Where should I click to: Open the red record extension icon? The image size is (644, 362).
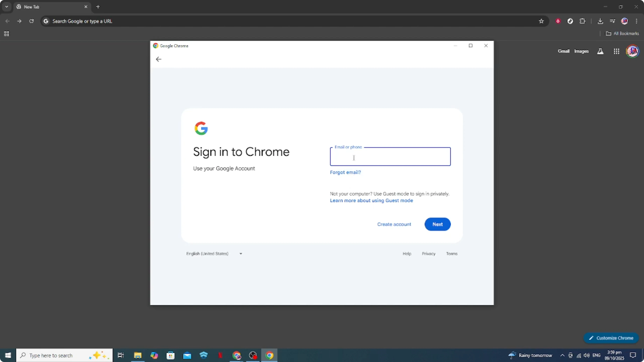click(x=558, y=21)
